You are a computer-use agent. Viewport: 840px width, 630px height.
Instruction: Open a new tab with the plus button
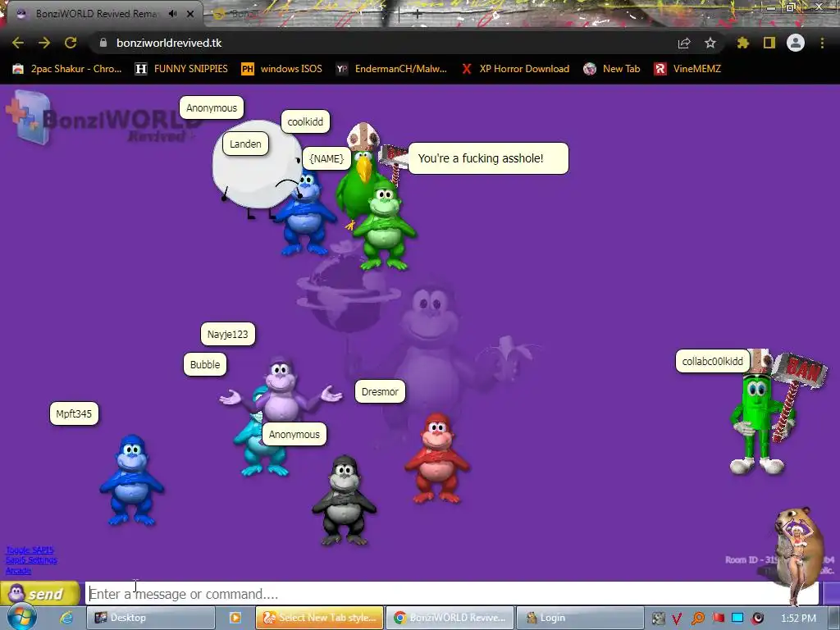[418, 15]
